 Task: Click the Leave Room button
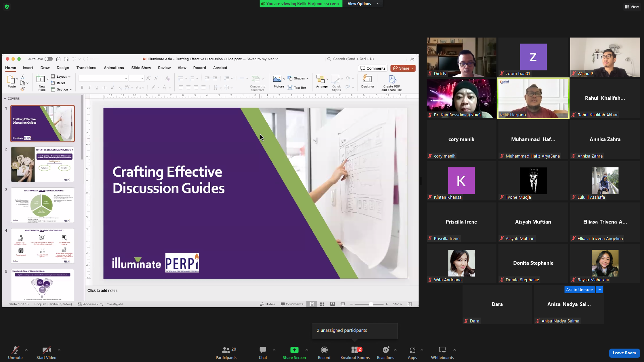(x=624, y=353)
